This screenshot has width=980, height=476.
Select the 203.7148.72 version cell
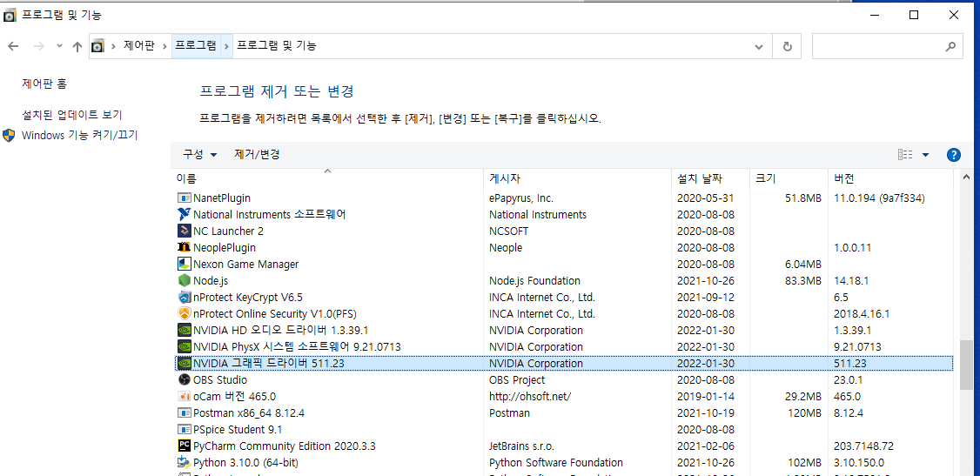(x=863, y=446)
